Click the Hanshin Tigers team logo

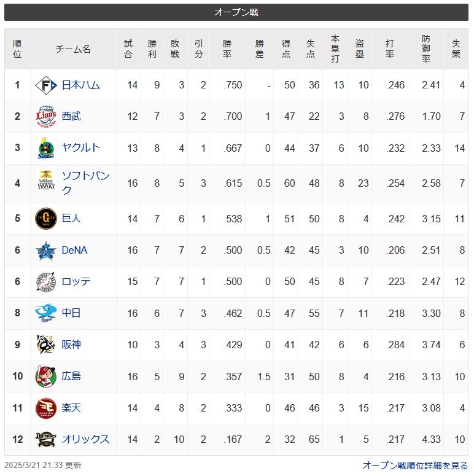coord(46,345)
